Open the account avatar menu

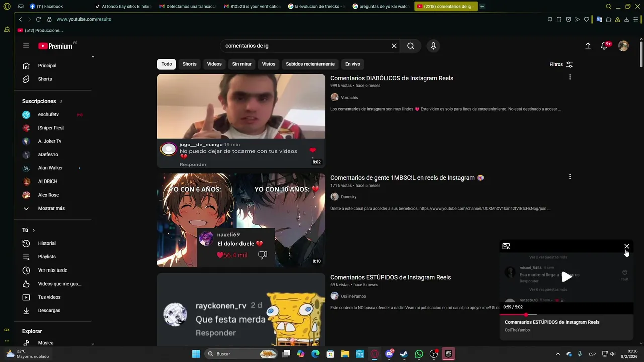[x=623, y=46]
